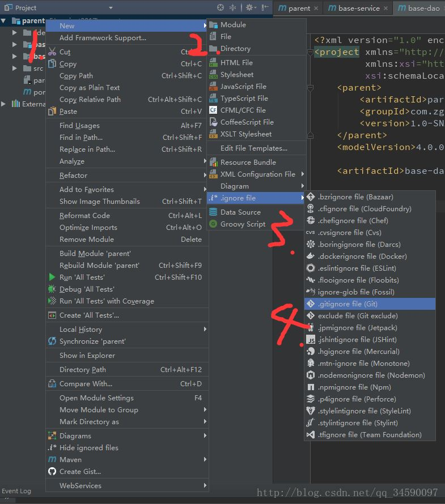Choose exclude file (Git exclude) entry
This screenshot has height=504, width=445.
(370, 315)
